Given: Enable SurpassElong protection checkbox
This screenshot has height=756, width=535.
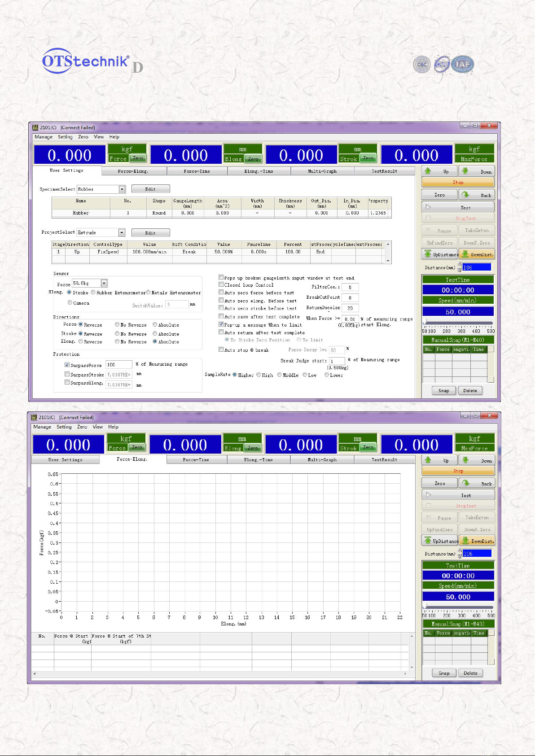Looking at the screenshot, I should (x=67, y=383).
